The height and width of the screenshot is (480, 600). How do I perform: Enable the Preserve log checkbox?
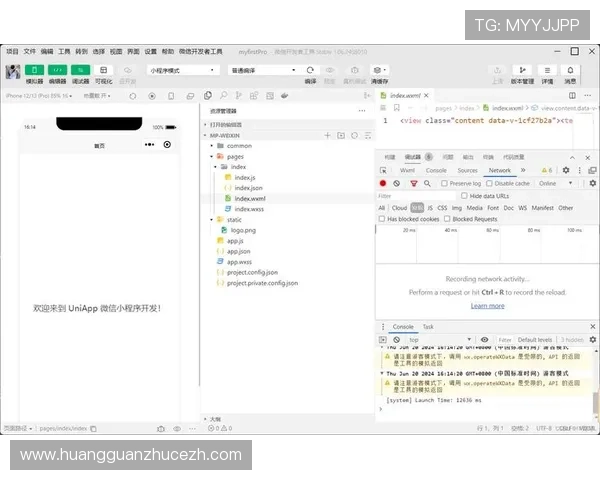coord(444,184)
